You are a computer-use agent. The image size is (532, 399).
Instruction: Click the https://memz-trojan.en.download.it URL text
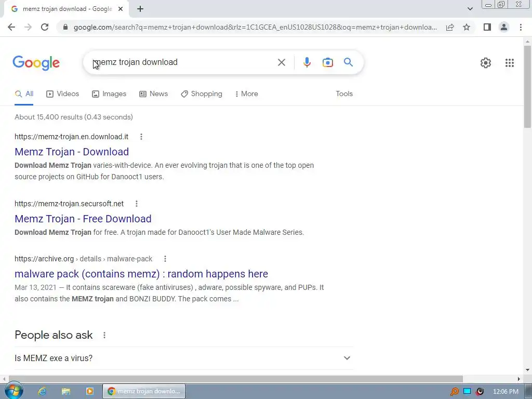[x=71, y=137]
